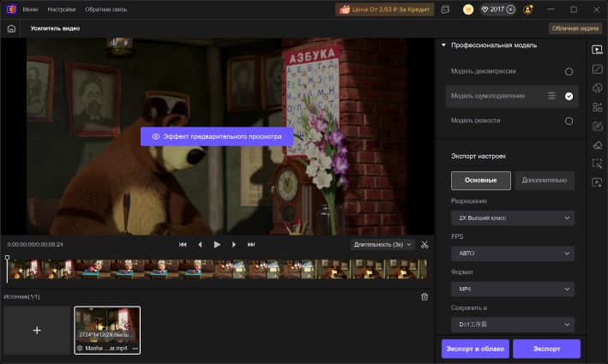Jump to the first frame

183,245
